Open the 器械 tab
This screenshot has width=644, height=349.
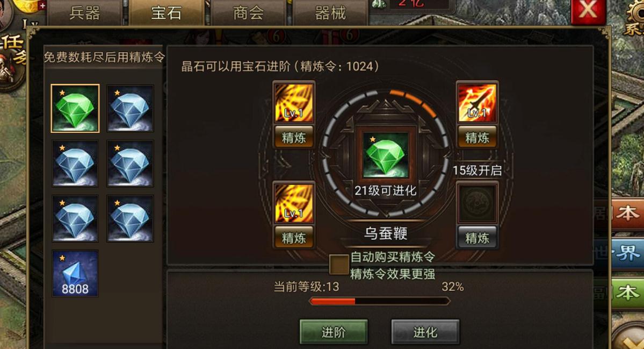point(330,12)
